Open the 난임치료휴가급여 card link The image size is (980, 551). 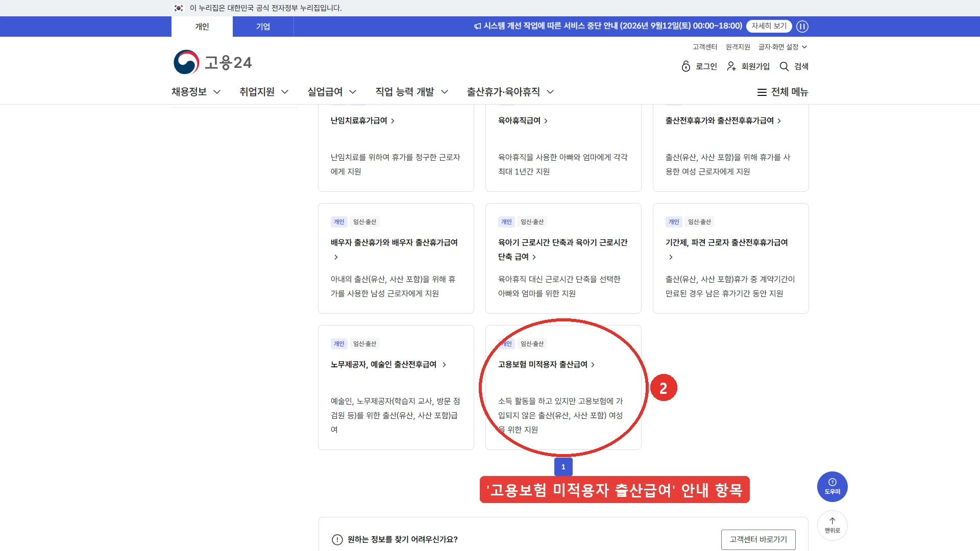tap(362, 120)
